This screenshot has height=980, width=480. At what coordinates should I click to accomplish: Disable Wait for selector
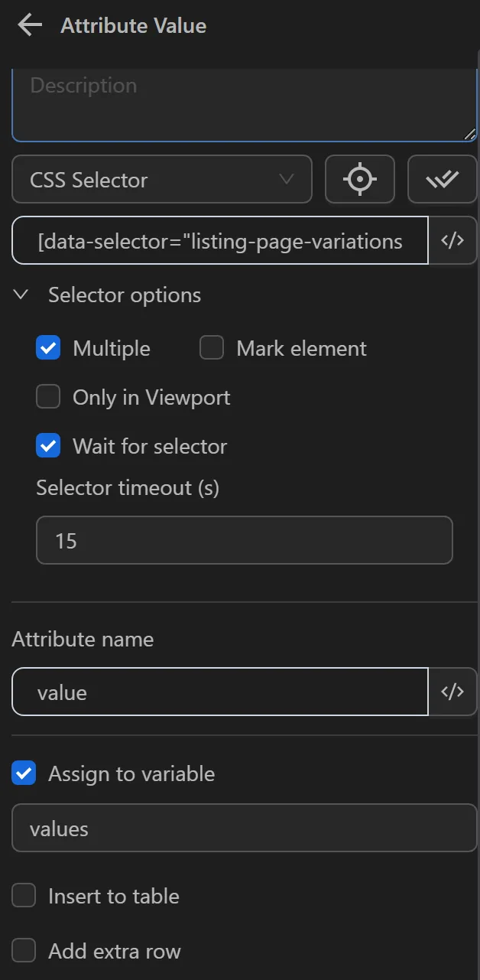click(48, 445)
